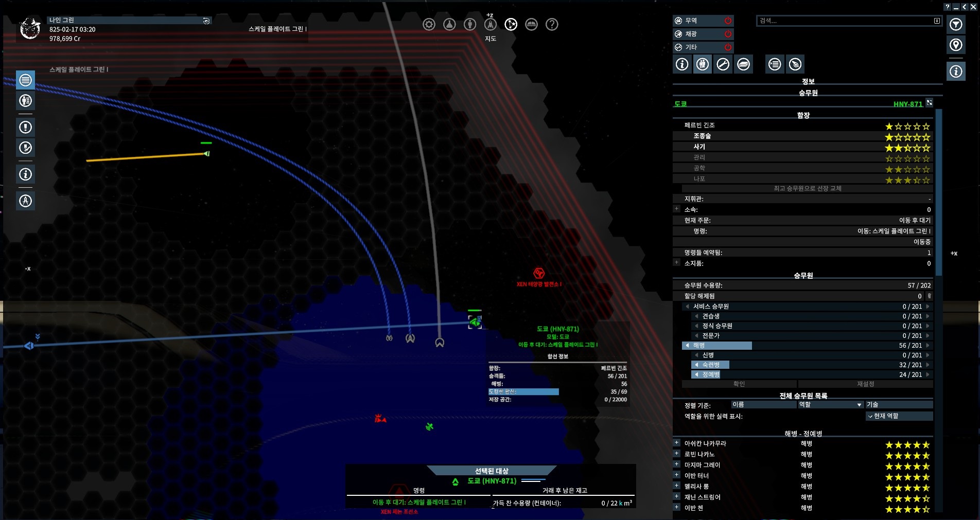Screen dimensions: 980x520
Task: Increase 정예병 count with right arrow
Action: [x=928, y=375]
